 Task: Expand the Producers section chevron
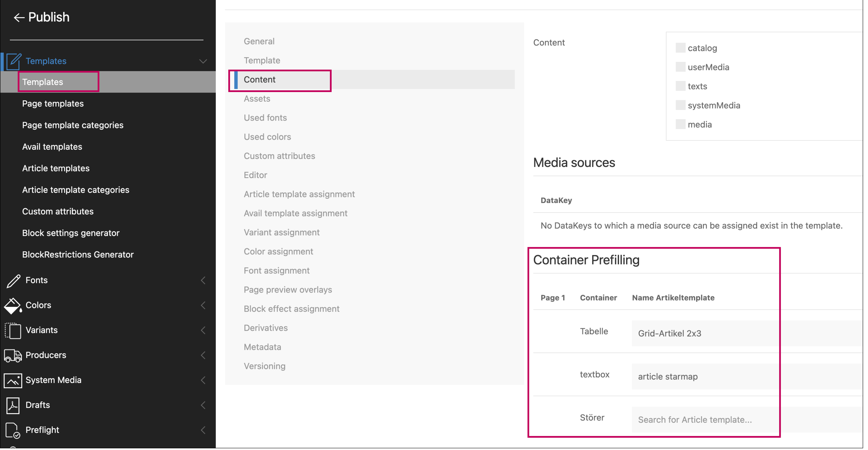coord(203,355)
